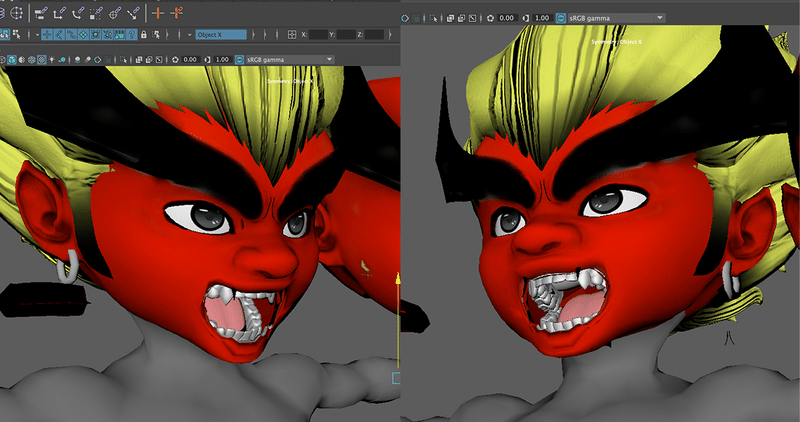Click the Z coordinate input field
Image resolution: width=800 pixels, height=422 pixels.
point(374,35)
